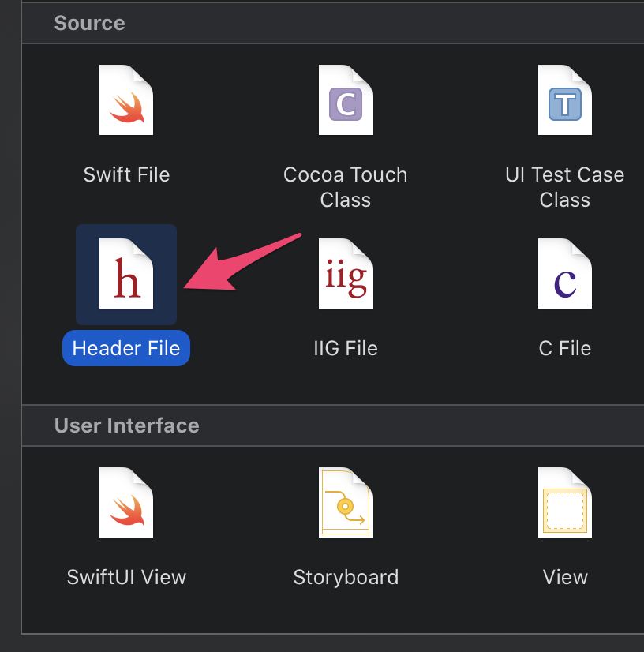The image size is (644, 652).
Task: Click the Source section header
Action: tap(89, 23)
